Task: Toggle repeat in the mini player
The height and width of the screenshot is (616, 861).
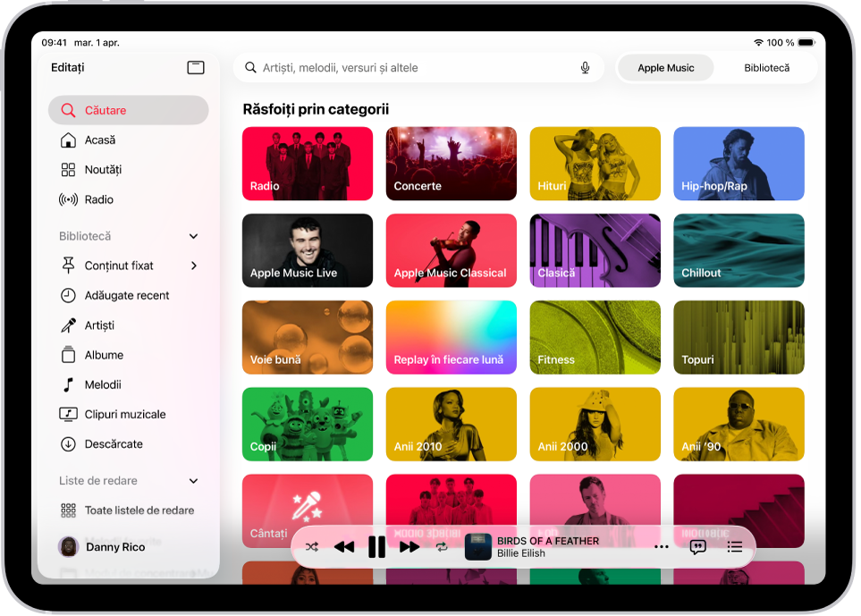Action: click(442, 547)
